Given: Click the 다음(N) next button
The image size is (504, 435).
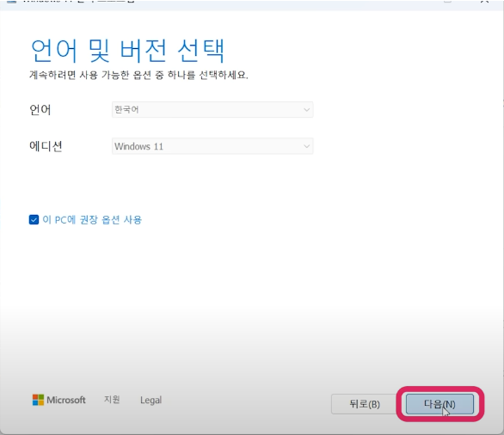Looking at the screenshot, I should [439, 404].
